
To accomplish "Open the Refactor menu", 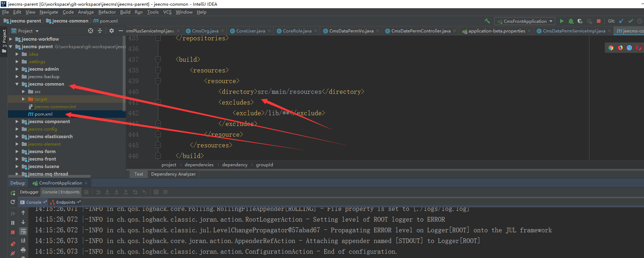I will [x=107, y=12].
